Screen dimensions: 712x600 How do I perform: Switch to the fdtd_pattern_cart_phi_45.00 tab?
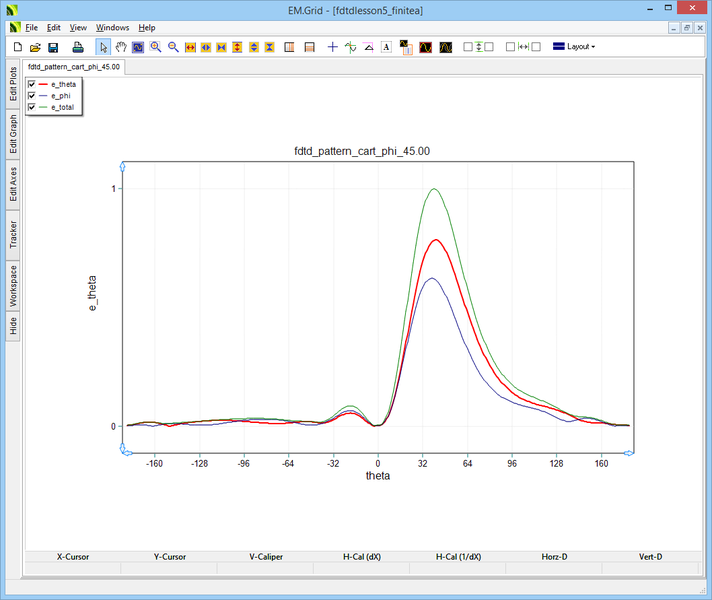coord(75,67)
